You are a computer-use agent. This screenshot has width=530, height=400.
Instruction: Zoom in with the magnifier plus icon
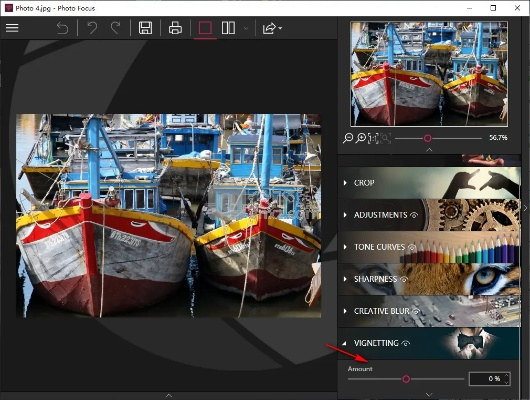[x=361, y=138]
